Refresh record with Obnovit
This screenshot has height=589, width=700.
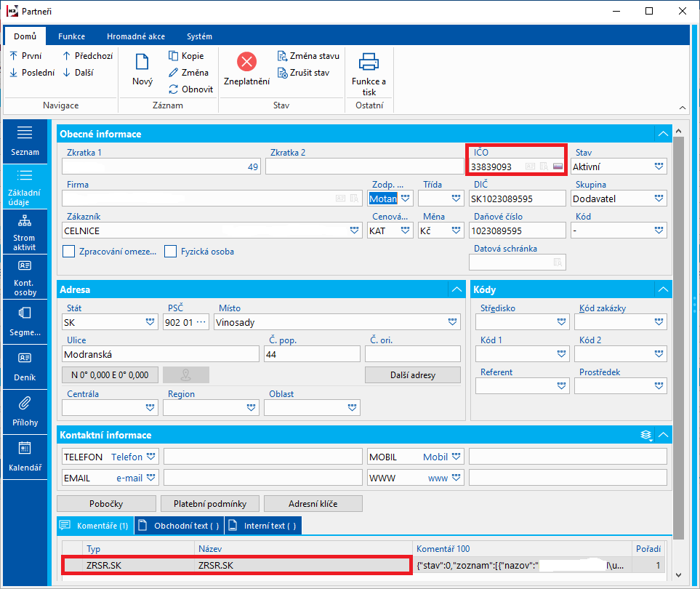(x=190, y=89)
